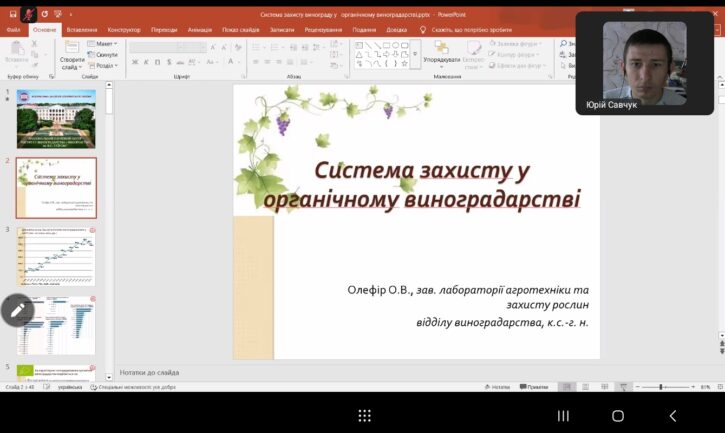This screenshot has width=725, height=433.
Task: Open the Рецензування tab
Action: (x=323, y=30)
